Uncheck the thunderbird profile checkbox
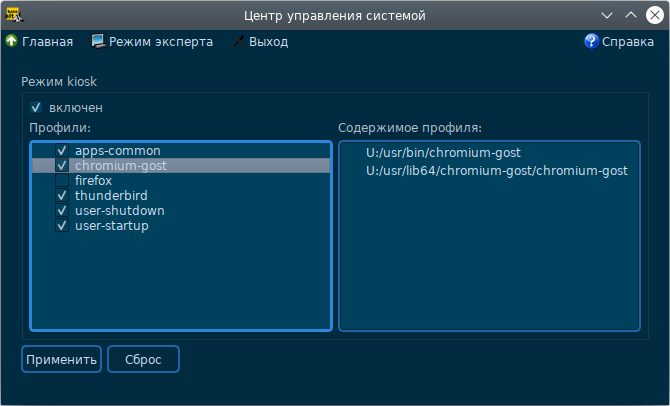Viewport: 670px width, 406px height. (x=62, y=195)
